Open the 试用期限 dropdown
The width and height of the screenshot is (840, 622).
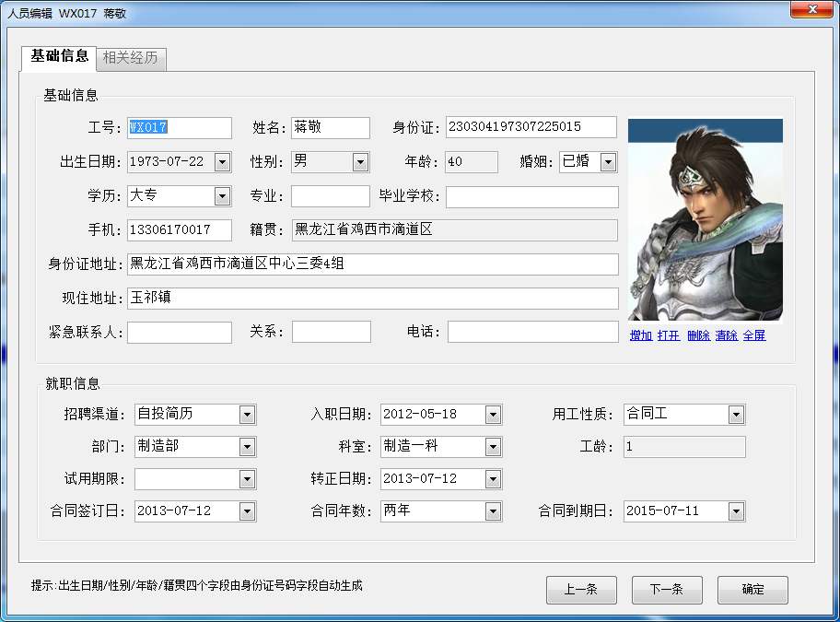247,479
